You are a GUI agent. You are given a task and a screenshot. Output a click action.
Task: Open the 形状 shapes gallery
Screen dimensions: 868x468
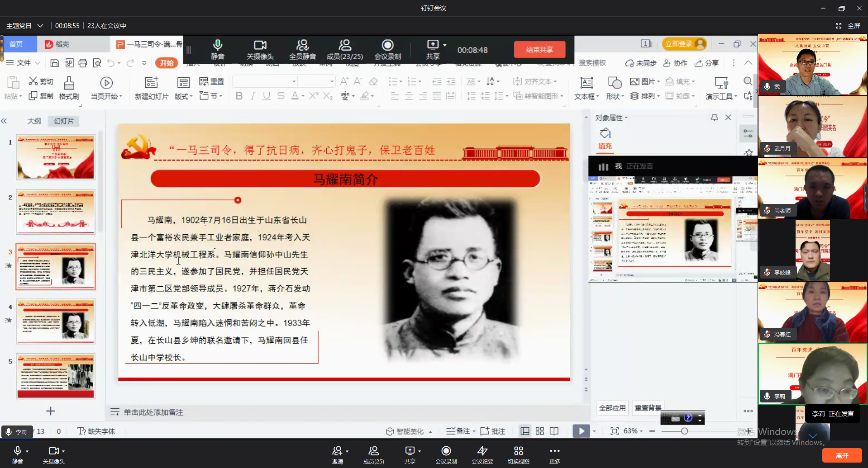(x=615, y=88)
